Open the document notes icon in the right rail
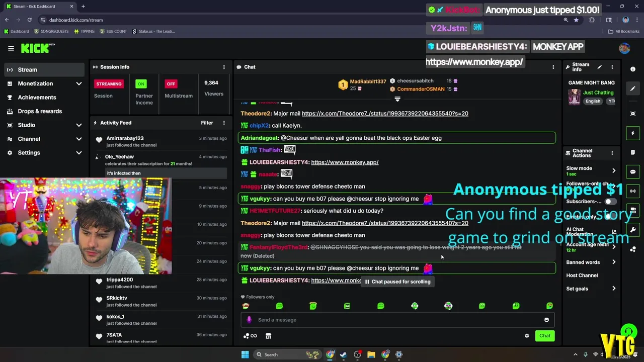Viewport: 644px width, 362px height. click(633, 152)
